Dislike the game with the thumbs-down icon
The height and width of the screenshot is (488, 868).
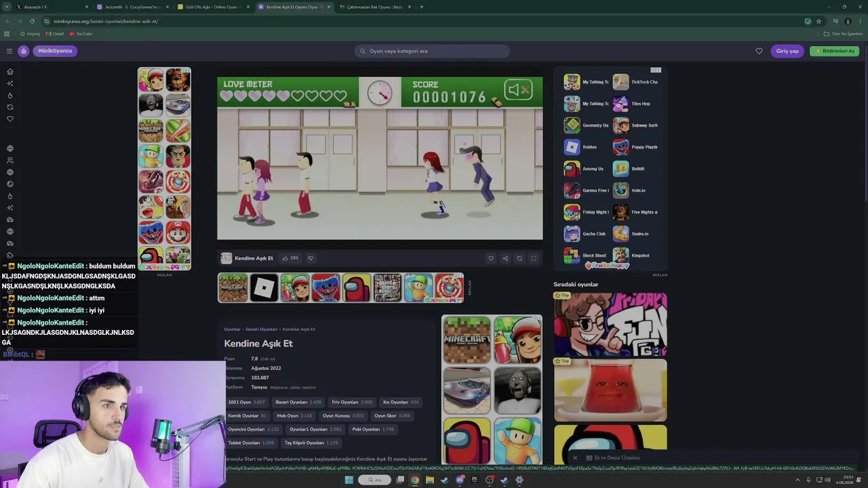311,258
